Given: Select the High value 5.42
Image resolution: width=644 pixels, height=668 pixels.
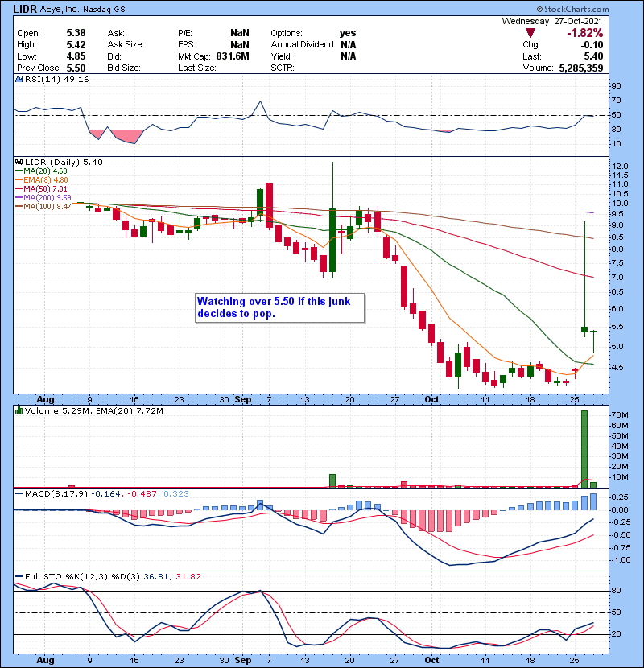Looking at the screenshot, I should pyautogui.click(x=76, y=45).
